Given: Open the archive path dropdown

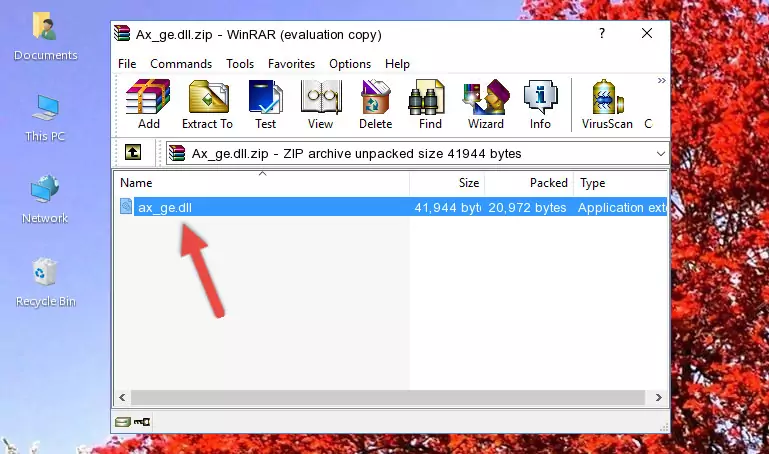Looking at the screenshot, I should [x=661, y=154].
